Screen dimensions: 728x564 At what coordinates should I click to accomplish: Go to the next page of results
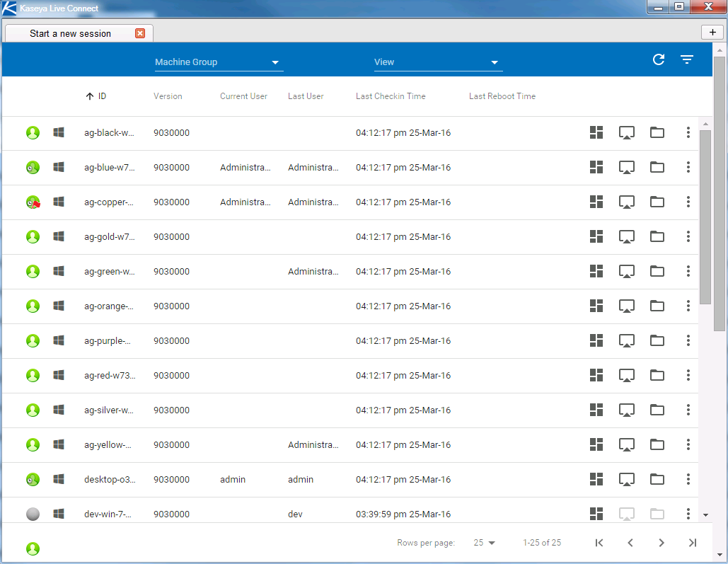pos(661,543)
